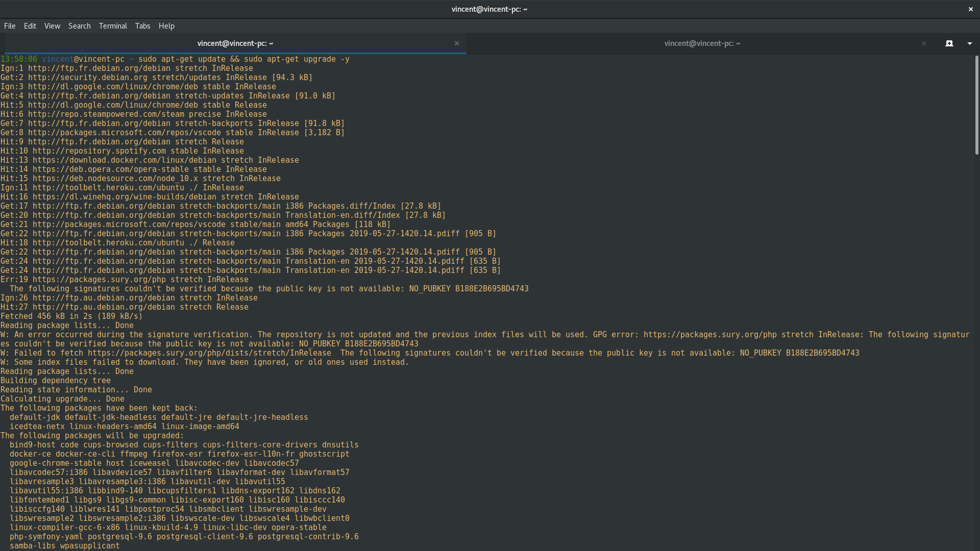Click the Hit:13 download.docker.com line
Screen dimensions: 980x551
pyautogui.click(x=150, y=160)
